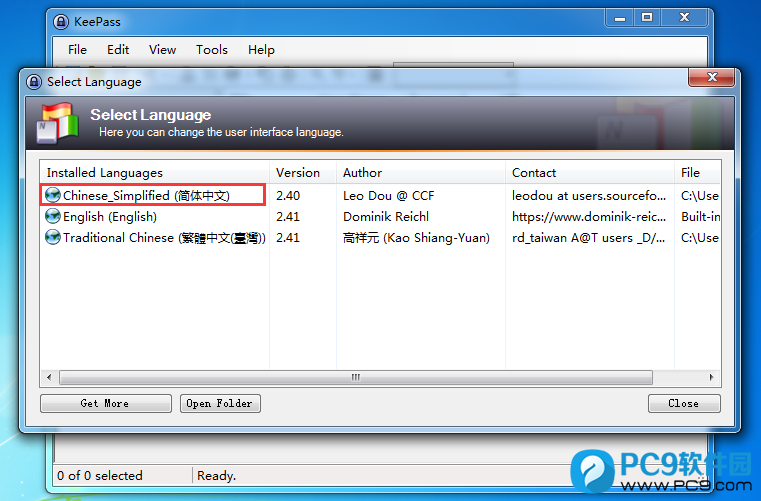761x501 pixels.
Task: Click the Get More button
Action: click(x=106, y=403)
